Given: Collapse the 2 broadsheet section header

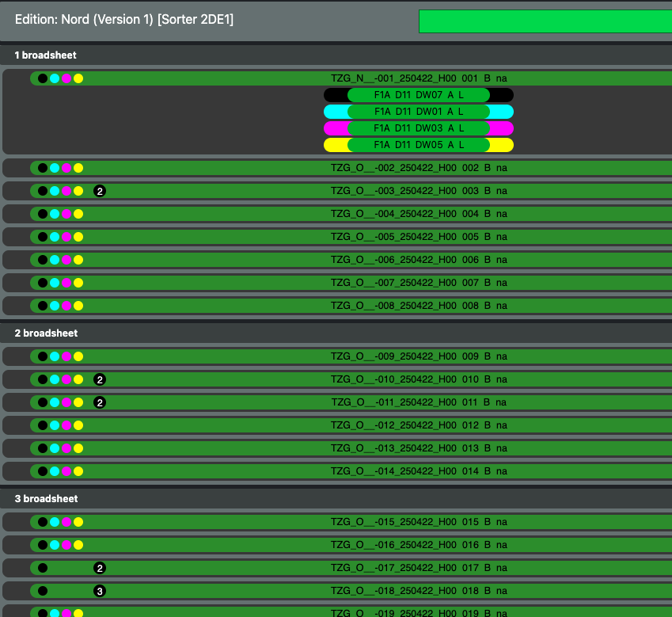Looking at the screenshot, I should [x=46, y=333].
